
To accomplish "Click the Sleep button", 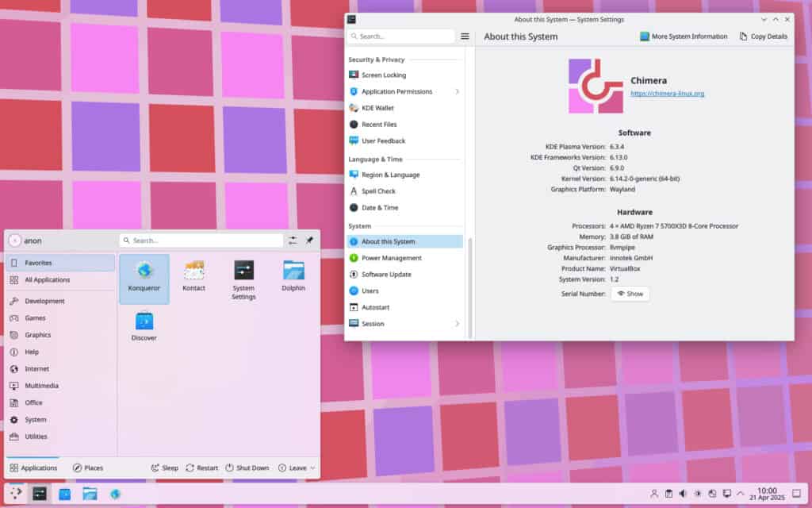I will click(x=165, y=468).
